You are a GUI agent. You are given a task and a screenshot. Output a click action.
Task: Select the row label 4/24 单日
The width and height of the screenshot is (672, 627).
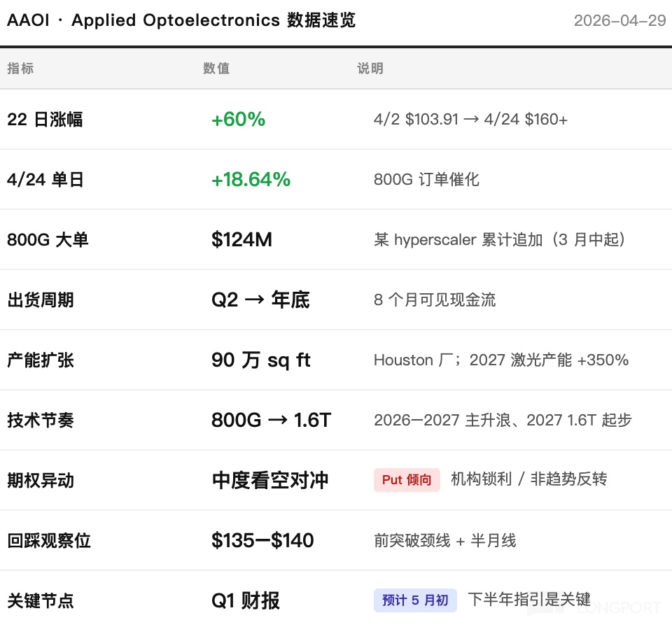45,179
